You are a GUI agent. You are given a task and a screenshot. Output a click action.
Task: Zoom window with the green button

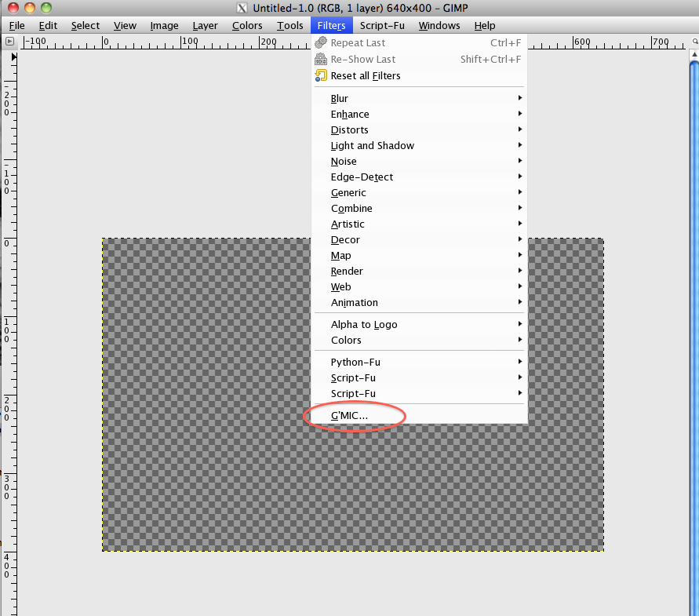(46, 8)
